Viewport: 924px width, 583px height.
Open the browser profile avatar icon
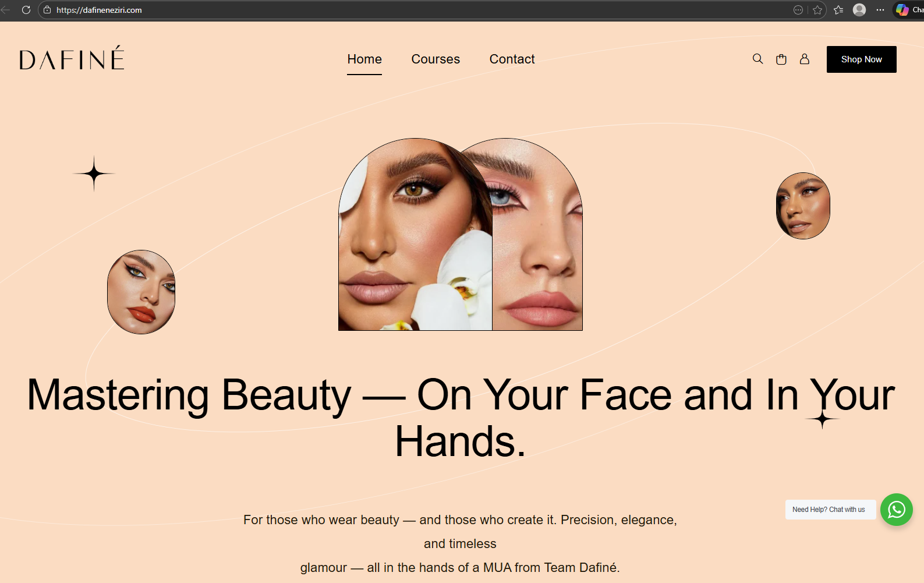coord(859,10)
